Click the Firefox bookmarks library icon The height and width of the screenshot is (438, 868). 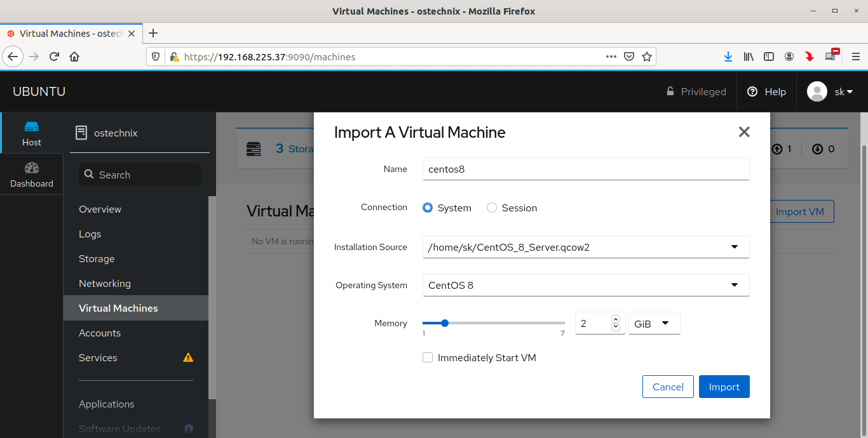749,56
